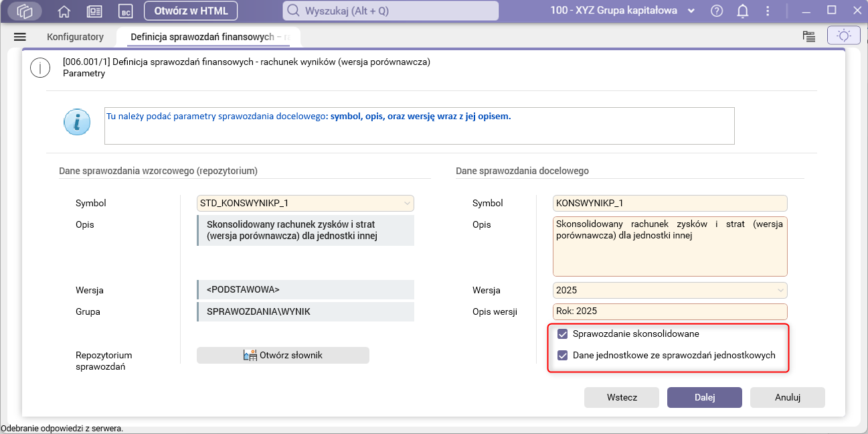Switch to the Konfiguratory tab
The height and width of the screenshot is (434, 868).
(x=75, y=37)
